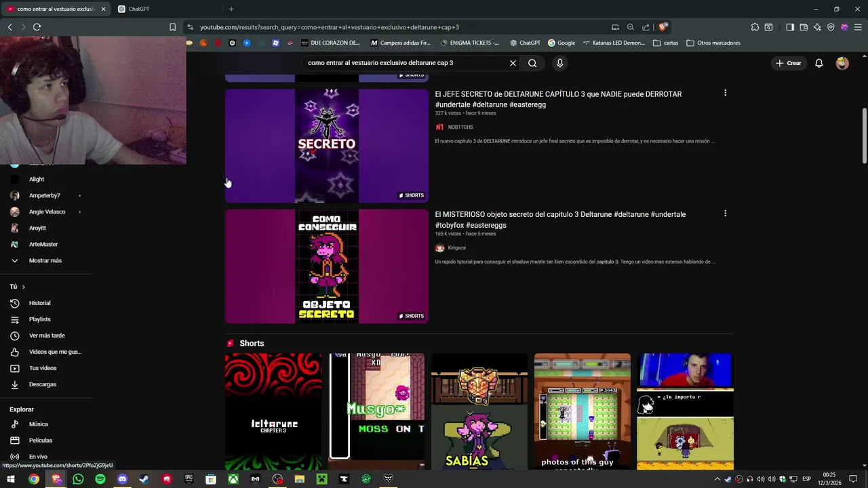Open the deltarune Chapter 3 red swirl short
The height and width of the screenshot is (488, 868).
coord(273,411)
